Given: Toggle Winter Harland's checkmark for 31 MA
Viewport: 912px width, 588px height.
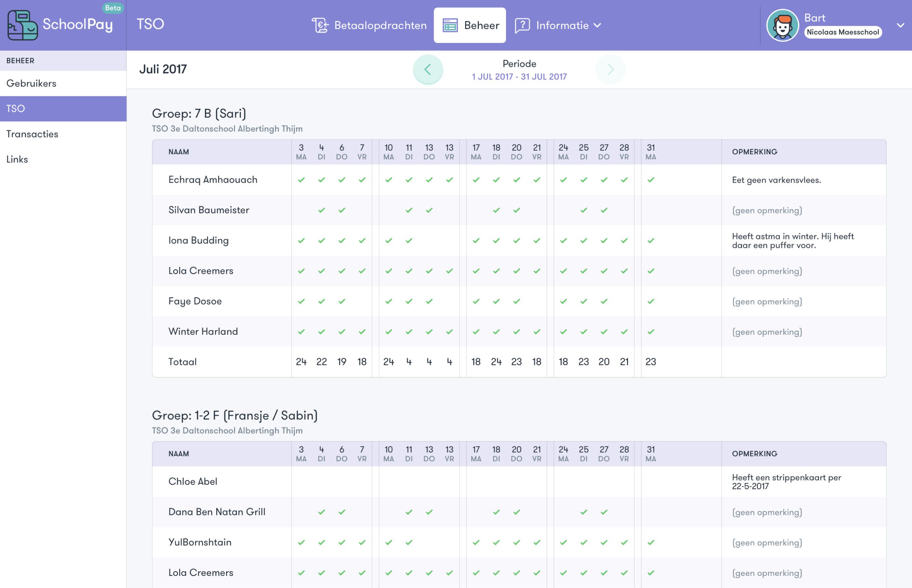Looking at the screenshot, I should 651,331.
